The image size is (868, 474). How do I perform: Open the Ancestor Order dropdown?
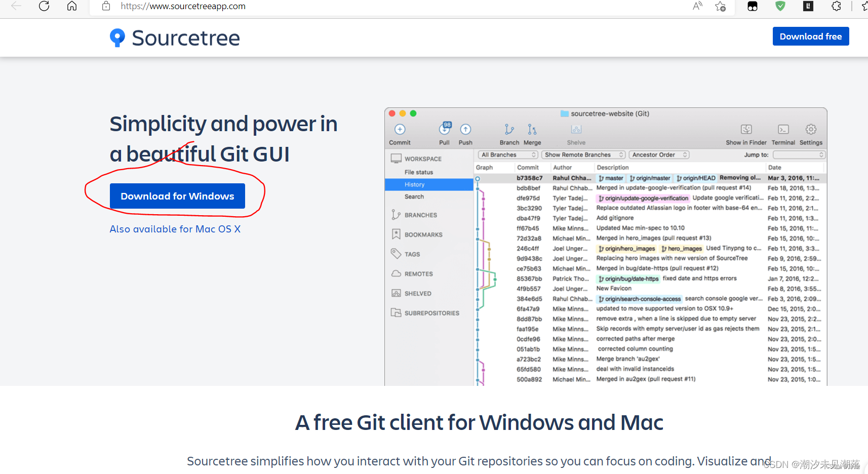coord(659,155)
